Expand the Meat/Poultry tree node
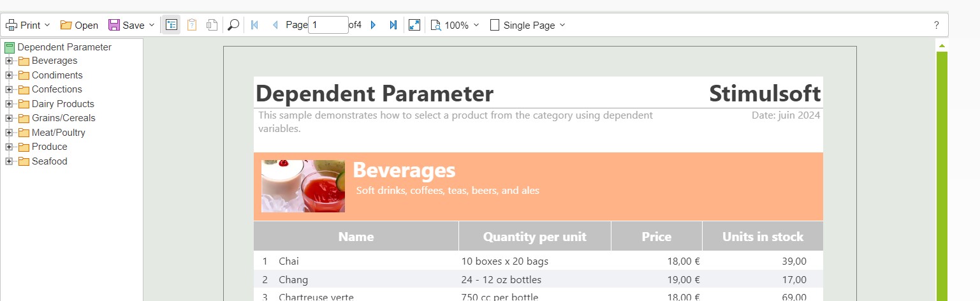Viewport: 980px width, 301px height. point(9,133)
